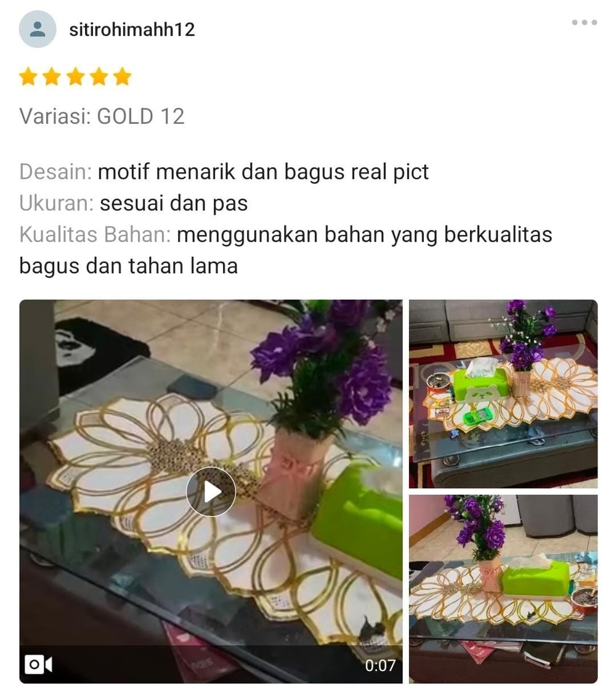Select the fourth rating star
Image resolution: width=616 pixels, height=691 pixels.
point(99,76)
